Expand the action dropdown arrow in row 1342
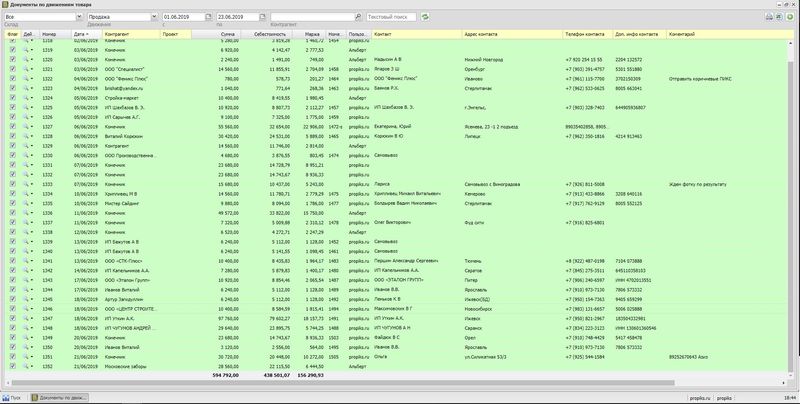800x404 pixels. (32, 270)
